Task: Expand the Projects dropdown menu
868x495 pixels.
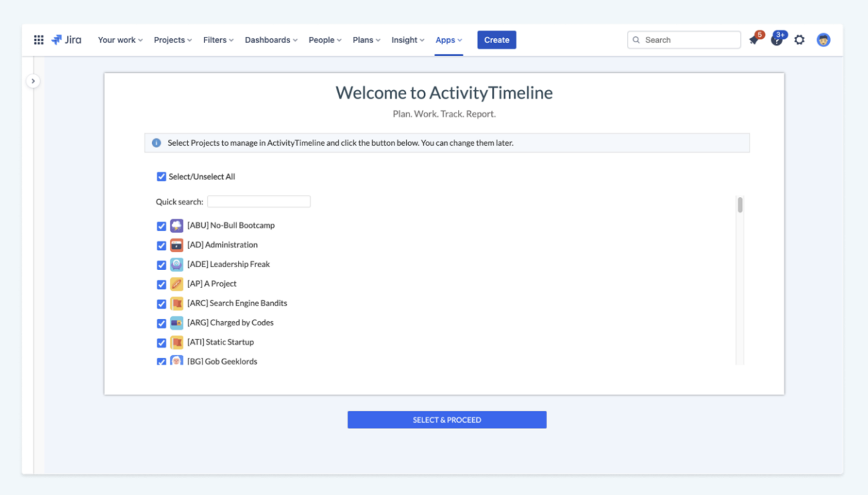Action: (x=172, y=40)
